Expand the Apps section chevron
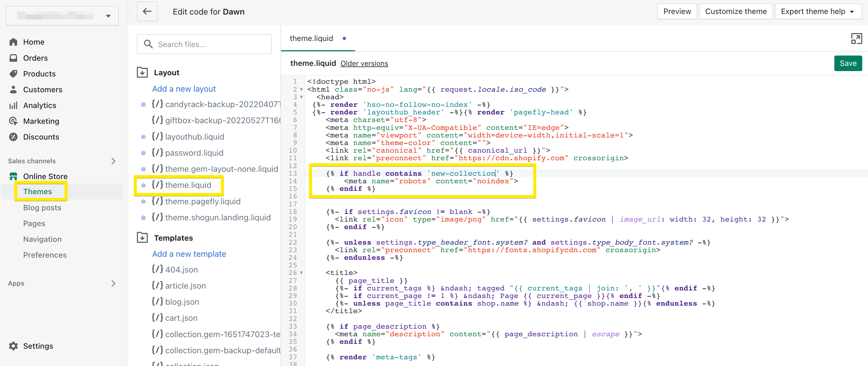The height and width of the screenshot is (366, 868). [114, 283]
